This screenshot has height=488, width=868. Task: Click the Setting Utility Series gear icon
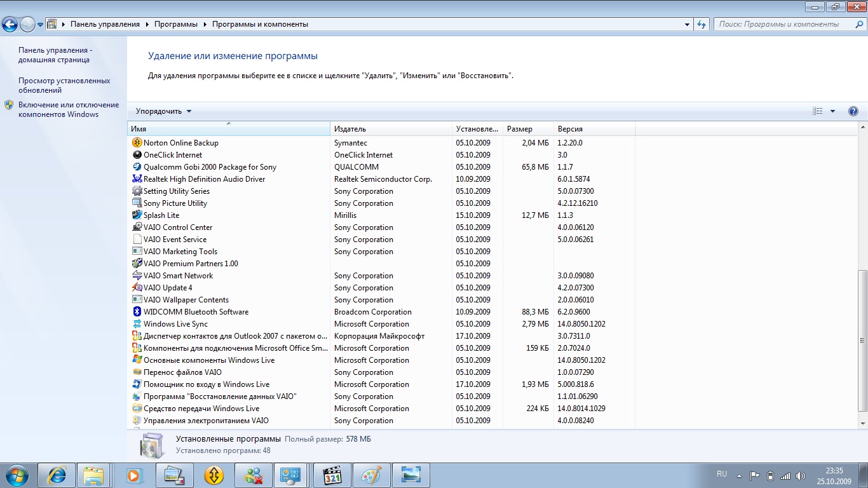pyautogui.click(x=137, y=191)
